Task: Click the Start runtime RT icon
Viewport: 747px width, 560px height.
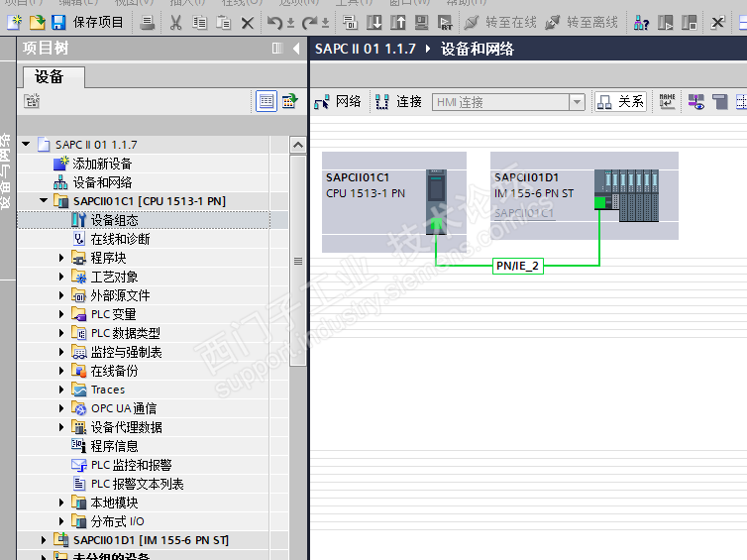Action: pos(445,23)
